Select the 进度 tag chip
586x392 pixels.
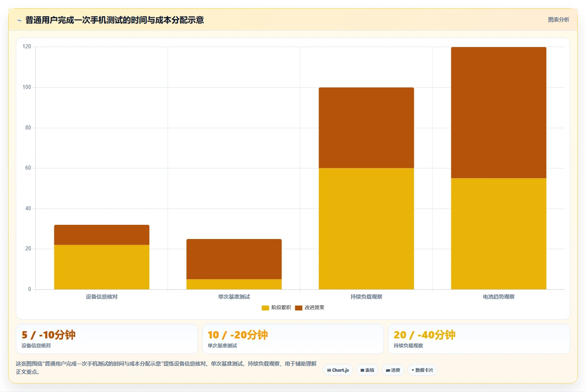click(393, 370)
